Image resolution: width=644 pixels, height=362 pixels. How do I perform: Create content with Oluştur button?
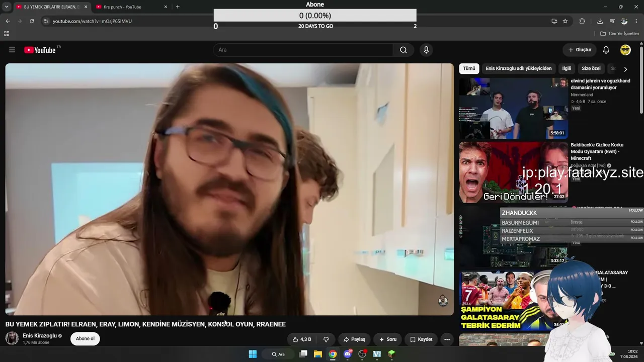click(580, 50)
